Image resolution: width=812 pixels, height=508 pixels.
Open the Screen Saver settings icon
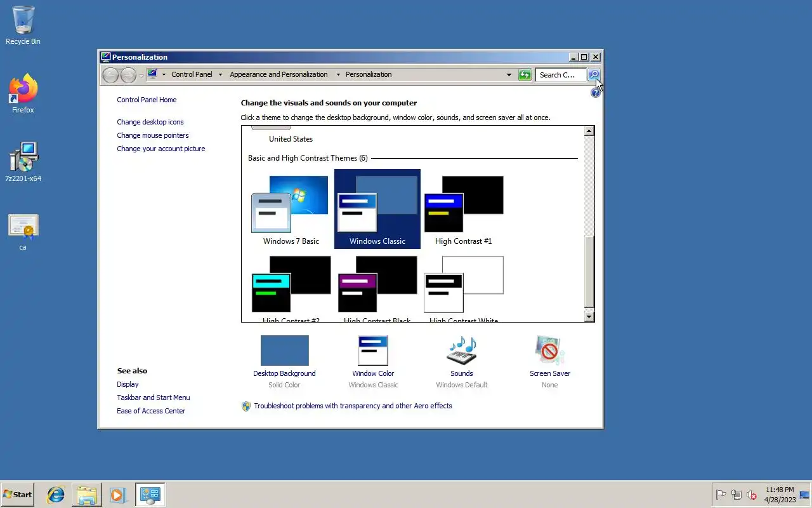pyautogui.click(x=549, y=351)
